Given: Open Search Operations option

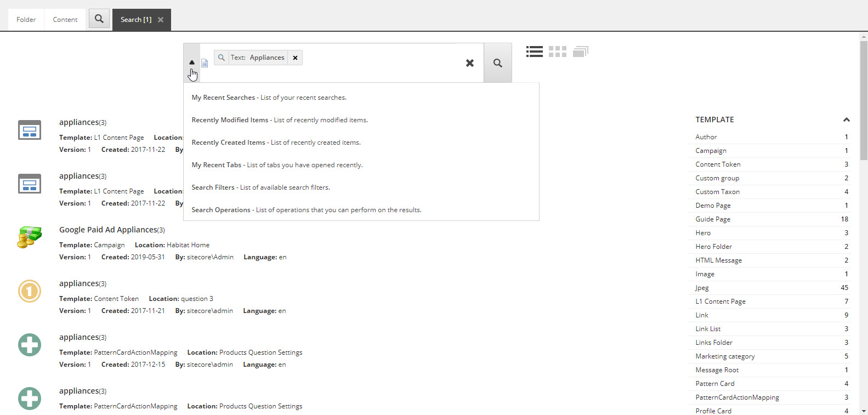Looking at the screenshot, I should pos(307,210).
